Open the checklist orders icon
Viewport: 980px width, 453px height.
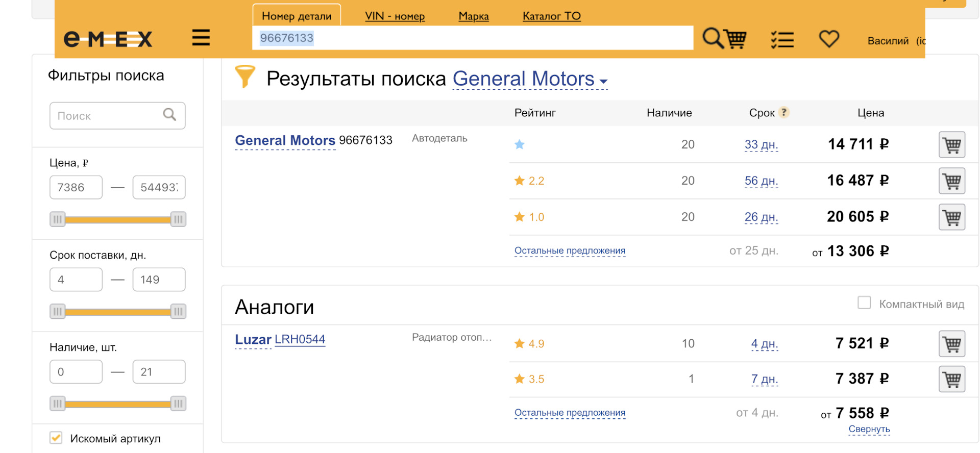tap(782, 39)
